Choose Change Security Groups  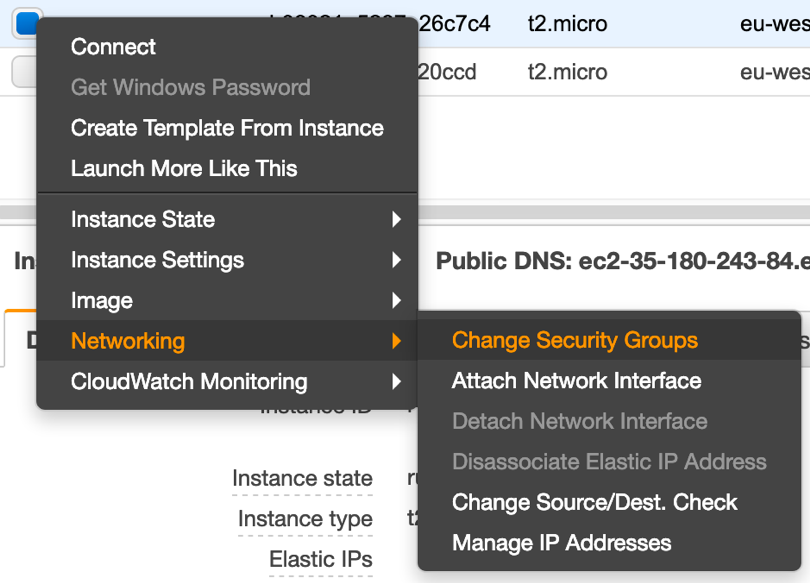[574, 340]
